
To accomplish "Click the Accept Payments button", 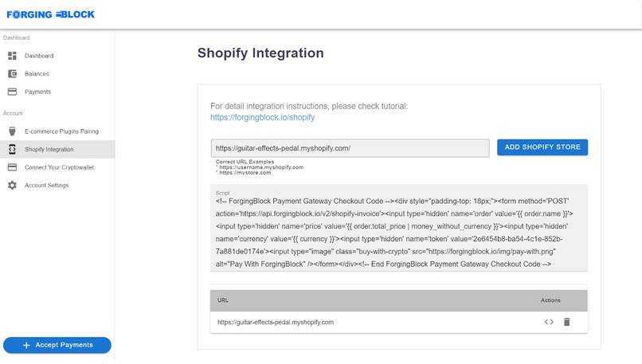I will pos(57,345).
